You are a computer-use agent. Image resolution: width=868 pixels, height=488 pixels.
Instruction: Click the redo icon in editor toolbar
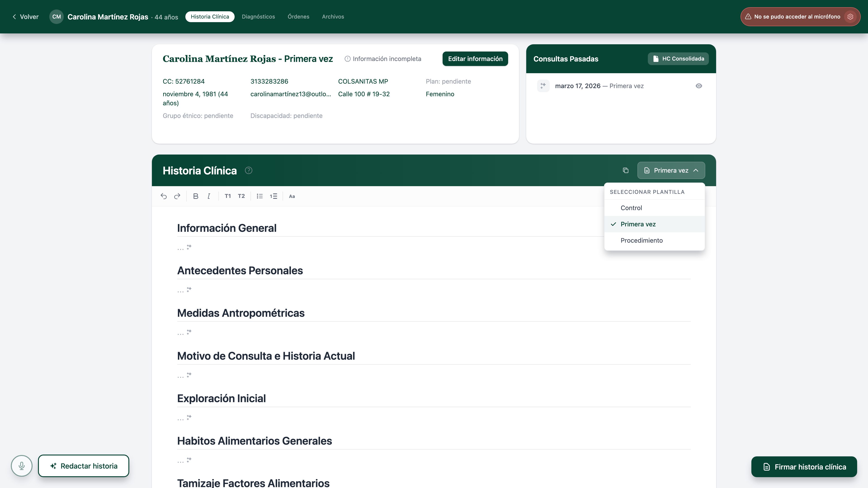(x=177, y=196)
